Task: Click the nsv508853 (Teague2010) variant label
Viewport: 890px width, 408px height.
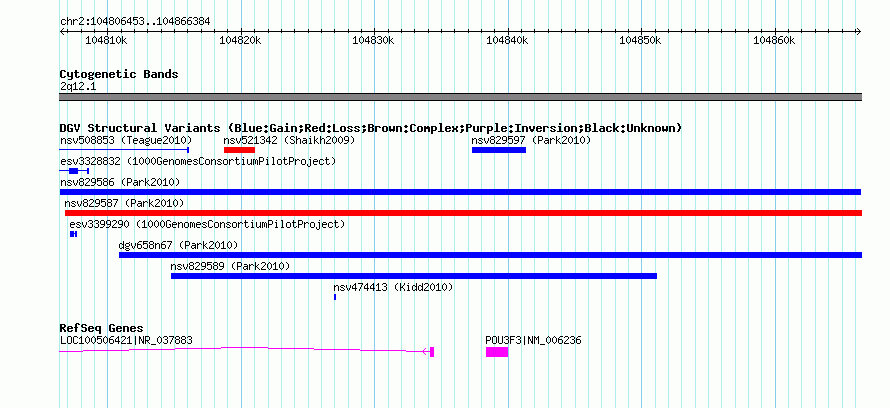Action: (x=126, y=140)
